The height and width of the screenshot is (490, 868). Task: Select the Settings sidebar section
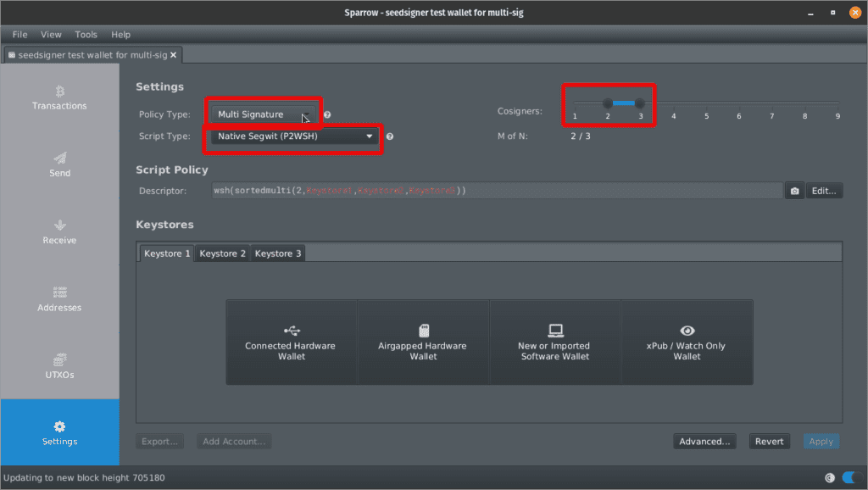(x=60, y=432)
